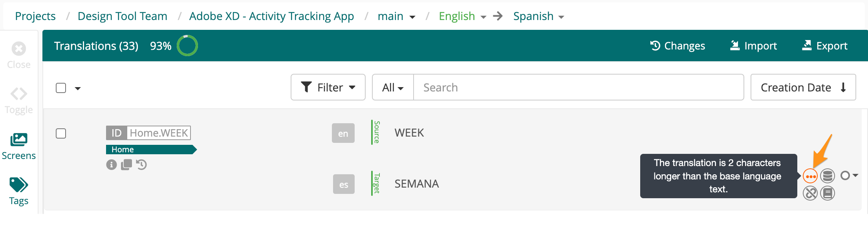Image resolution: width=868 pixels, height=230 pixels.
Task: Open the Tags sidebar panel
Action: (x=18, y=192)
